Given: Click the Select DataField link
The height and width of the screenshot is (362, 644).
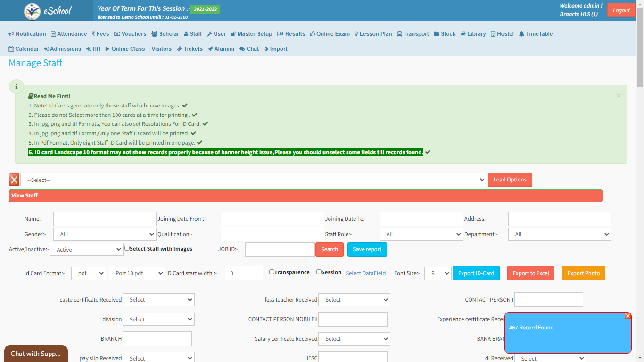Looking at the screenshot, I should 365,273.
